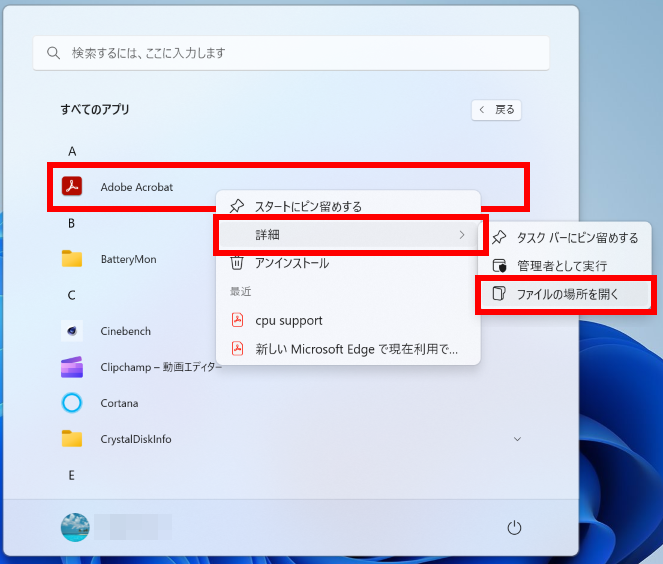Click the Cinebench app name
The height and width of the screenshot is (564, 663).
pos(126,331)
